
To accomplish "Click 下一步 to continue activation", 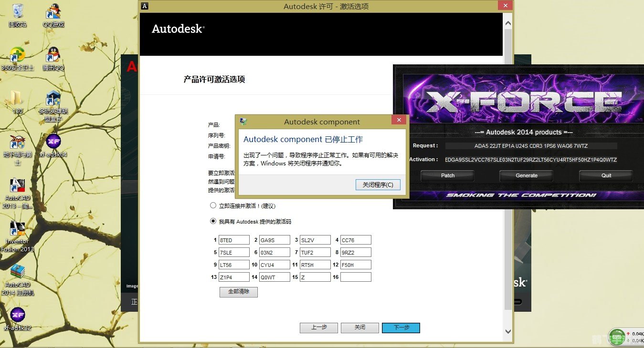I will click(x=401, y=328).
